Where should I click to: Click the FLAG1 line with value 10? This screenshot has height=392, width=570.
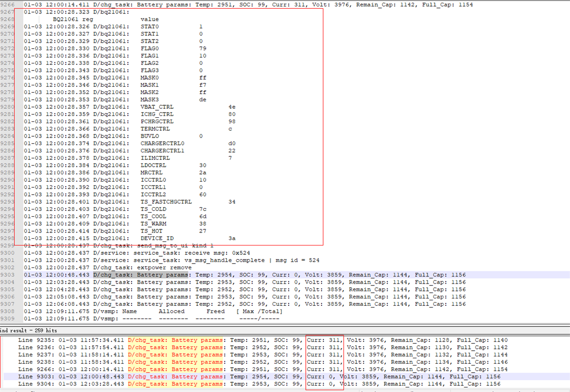click(115, 56)
